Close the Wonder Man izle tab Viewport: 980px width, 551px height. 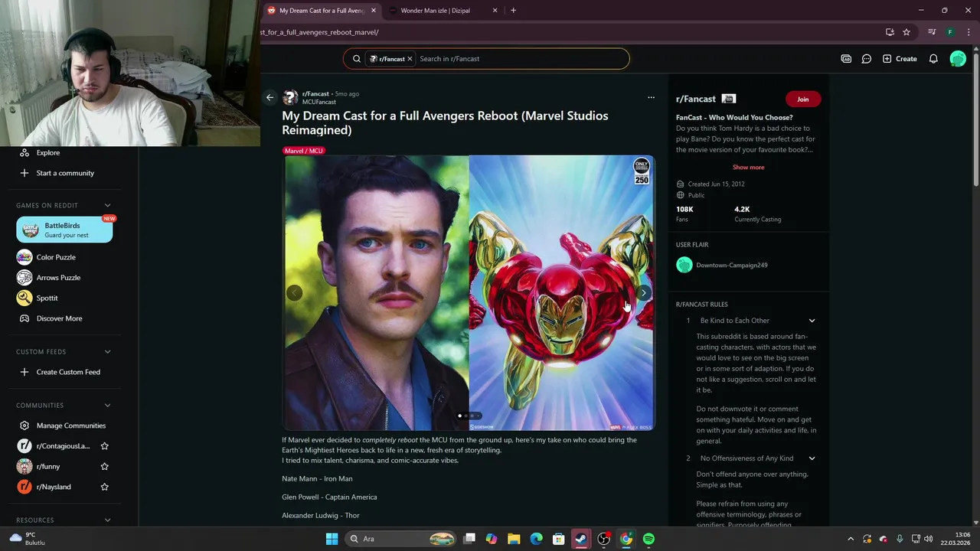point(495,11)
